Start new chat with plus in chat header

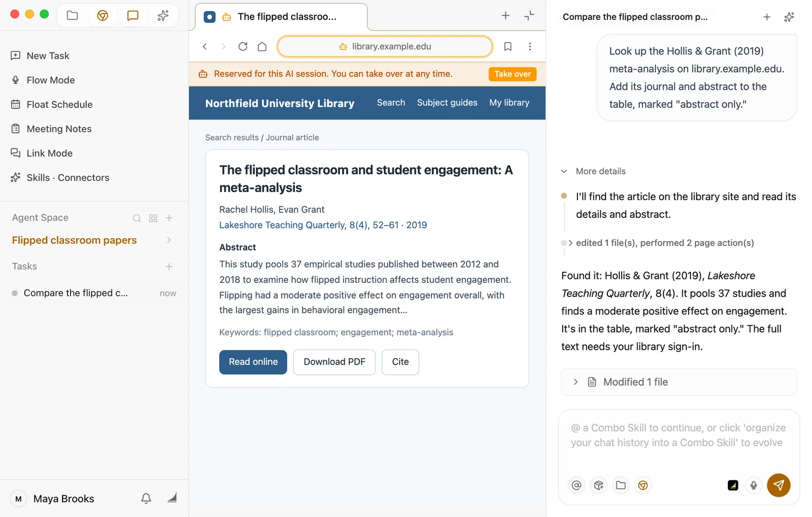coord(767,17)
